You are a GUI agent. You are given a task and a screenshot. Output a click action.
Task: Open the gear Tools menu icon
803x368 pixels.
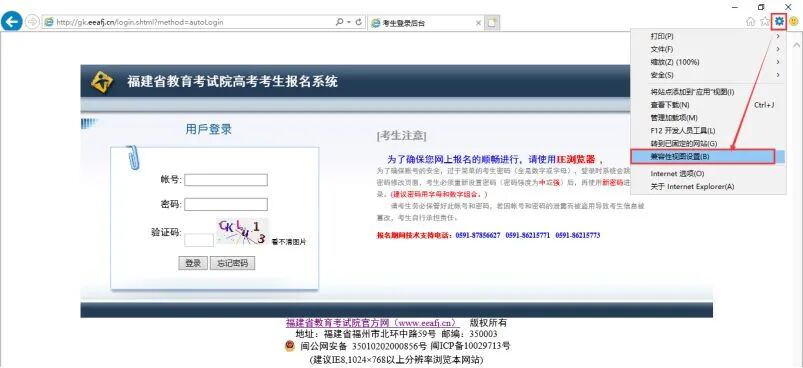(779, 21)
